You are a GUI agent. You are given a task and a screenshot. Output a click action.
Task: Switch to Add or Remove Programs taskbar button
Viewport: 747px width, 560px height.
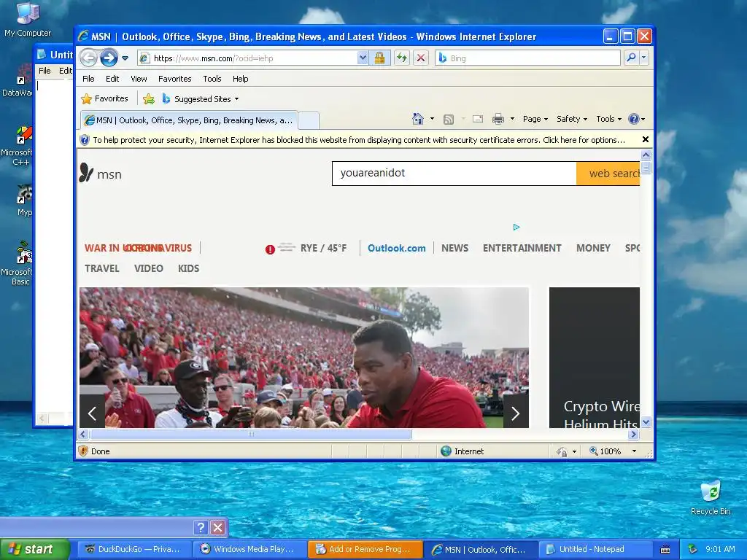point(365,549)
